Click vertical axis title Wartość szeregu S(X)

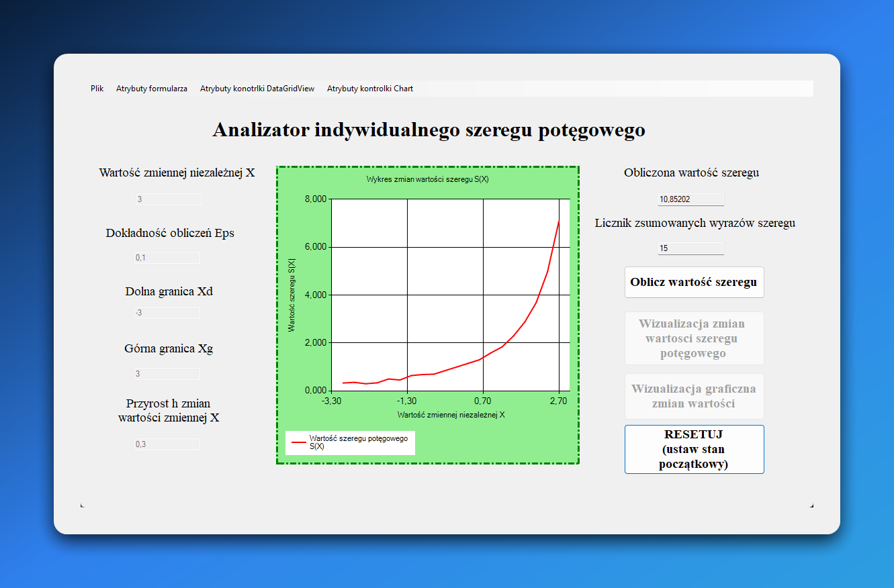tap(292, 295)
